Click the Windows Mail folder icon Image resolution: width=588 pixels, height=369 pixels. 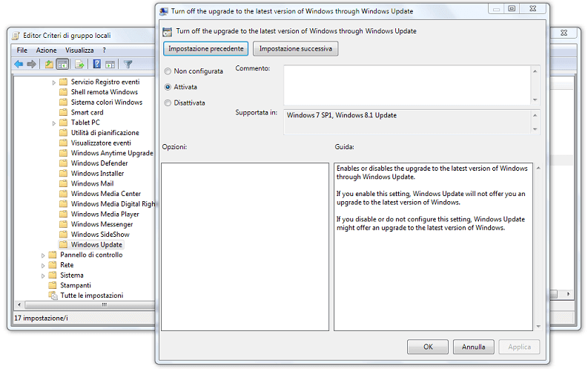point(63,183)
